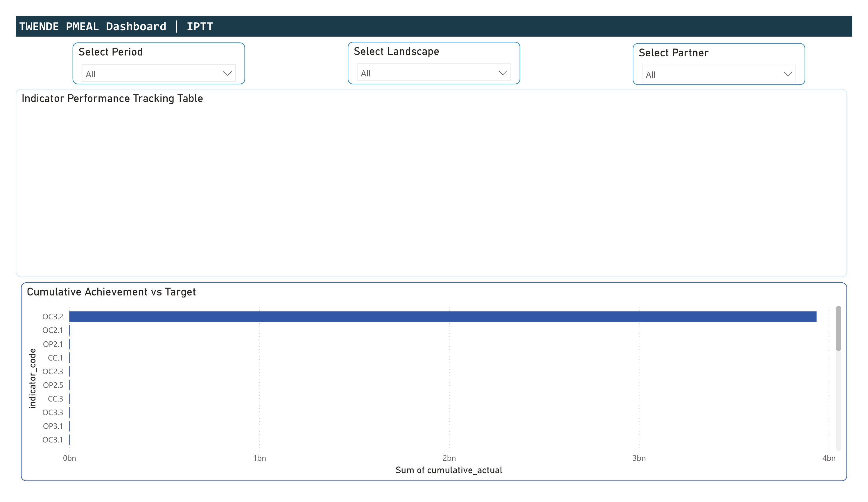The height and width of the screenshot is (502, 868).
Task: Click the OC2.1 indicator axis label
Action: click(x=53, y=330)
